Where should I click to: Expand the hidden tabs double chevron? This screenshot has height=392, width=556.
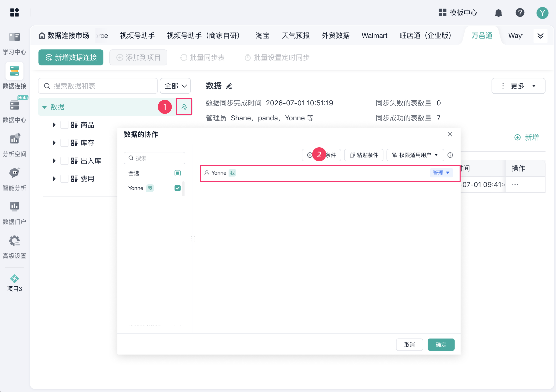[540, 36]
